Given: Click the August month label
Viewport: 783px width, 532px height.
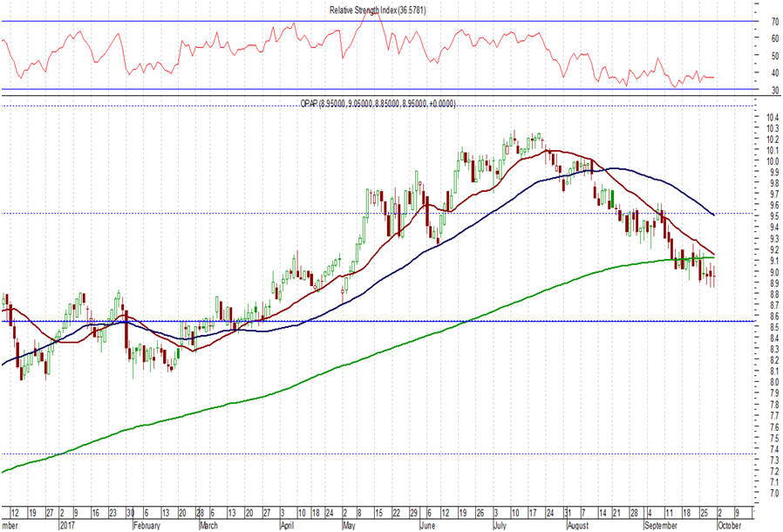Looking at the screenshot, I should 578,526.
